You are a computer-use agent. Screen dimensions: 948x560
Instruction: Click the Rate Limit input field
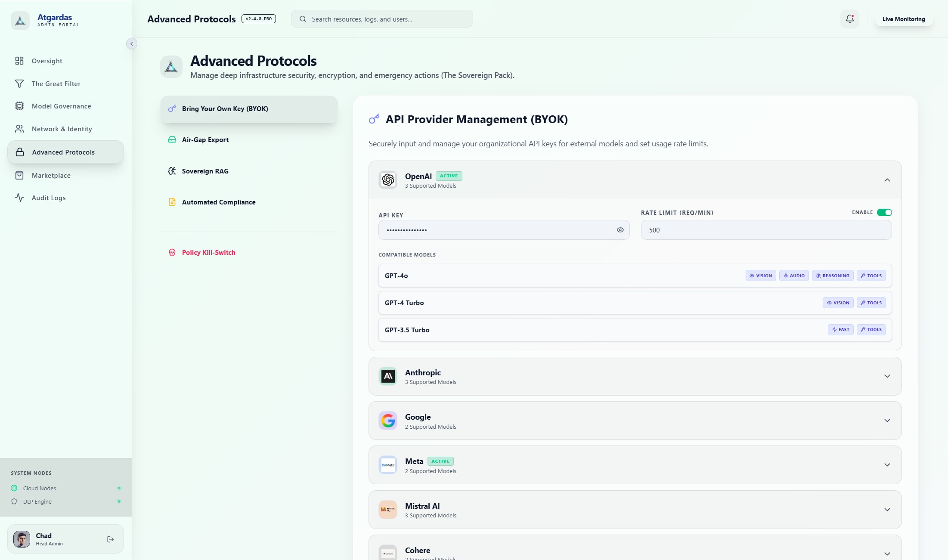(x=766, y=230)
